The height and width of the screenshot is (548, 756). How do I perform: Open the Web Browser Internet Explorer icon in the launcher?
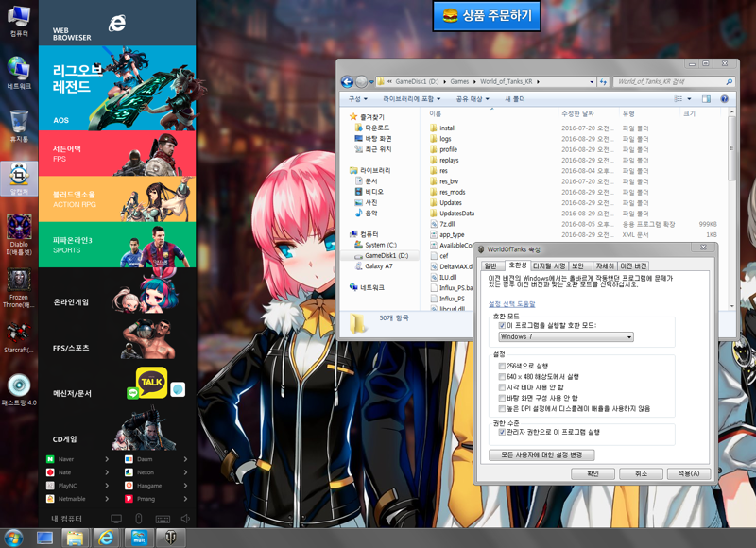[x=117, y=23]
